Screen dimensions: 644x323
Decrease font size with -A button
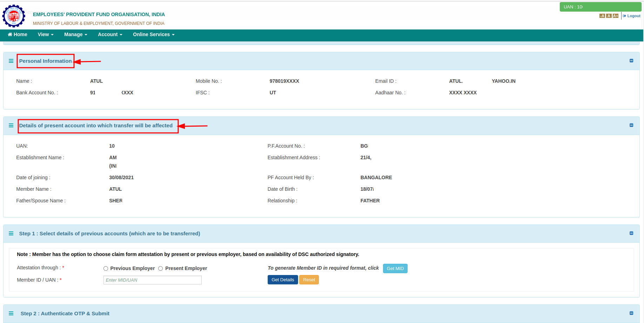602,16
